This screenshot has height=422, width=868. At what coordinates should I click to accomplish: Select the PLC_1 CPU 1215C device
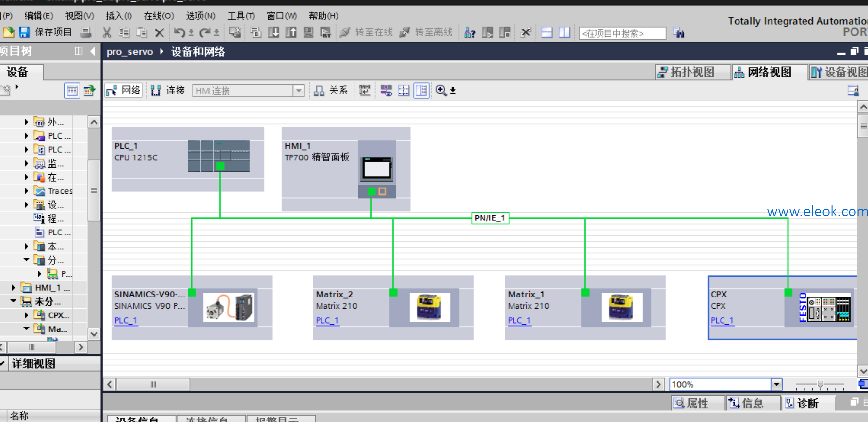point(188,159)
